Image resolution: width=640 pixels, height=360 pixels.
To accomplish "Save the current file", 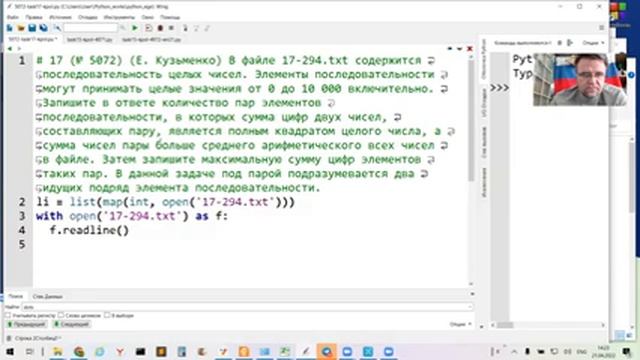I will click(x=32, y=28).
